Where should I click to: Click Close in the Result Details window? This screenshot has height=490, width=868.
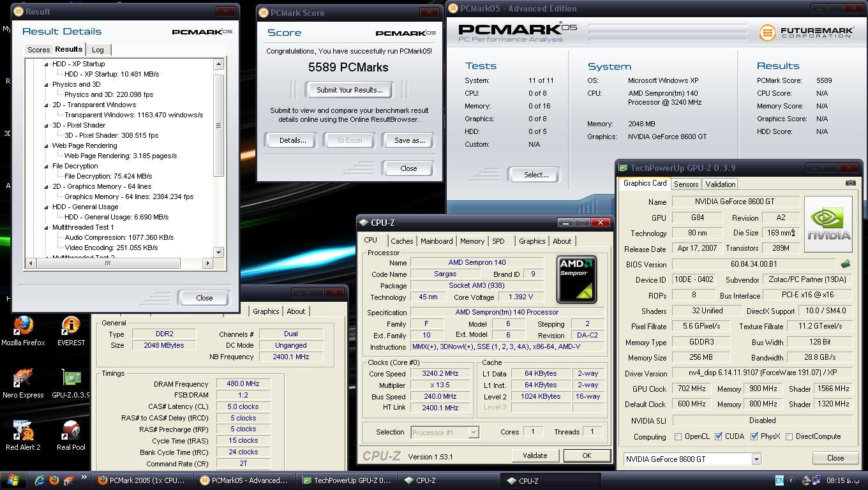(x=204, y=298)
